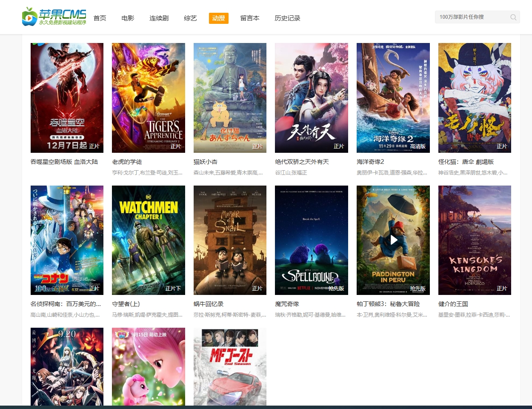
Task: Open the 怪化猫 唐伞 poster
Action: (x=475, y=98)
